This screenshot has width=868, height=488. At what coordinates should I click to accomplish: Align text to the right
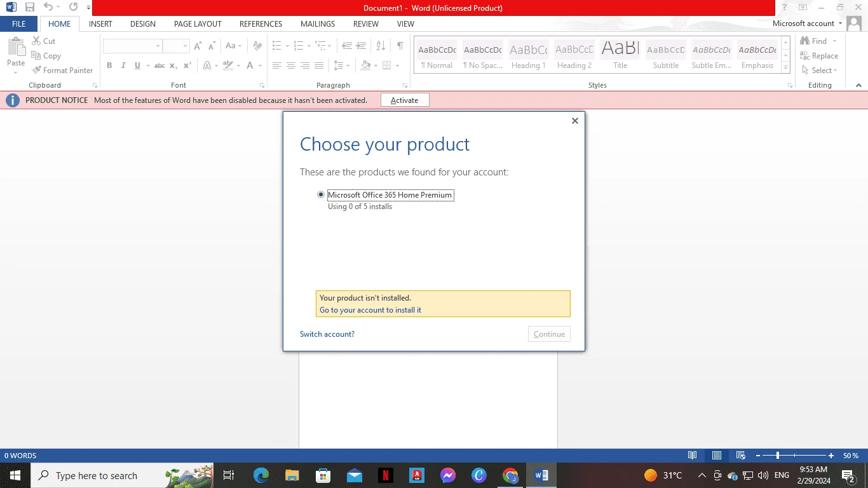pos(305,65)
